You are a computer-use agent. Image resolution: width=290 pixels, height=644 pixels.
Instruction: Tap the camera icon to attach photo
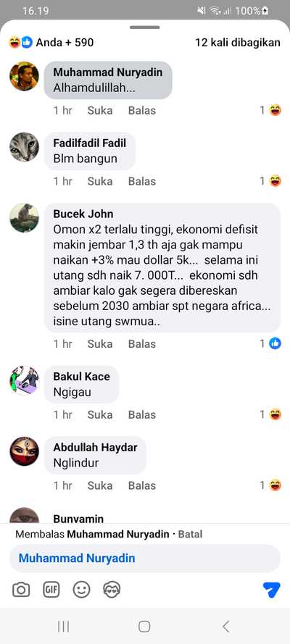tap(21, 590)
